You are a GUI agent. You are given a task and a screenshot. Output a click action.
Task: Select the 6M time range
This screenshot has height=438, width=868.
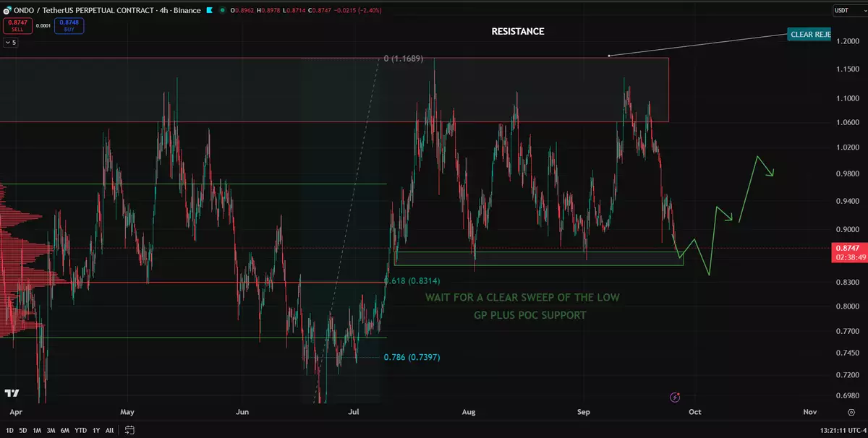[x=66, y=430]
